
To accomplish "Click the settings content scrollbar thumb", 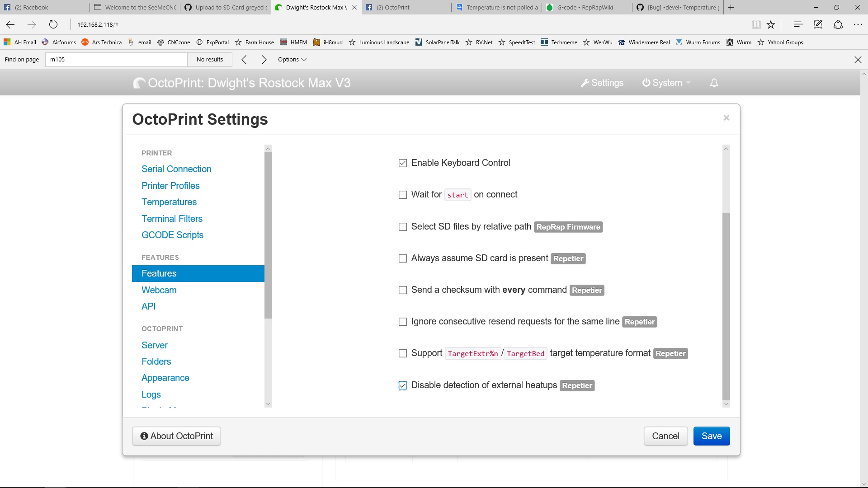I will (x=726, y=307).
